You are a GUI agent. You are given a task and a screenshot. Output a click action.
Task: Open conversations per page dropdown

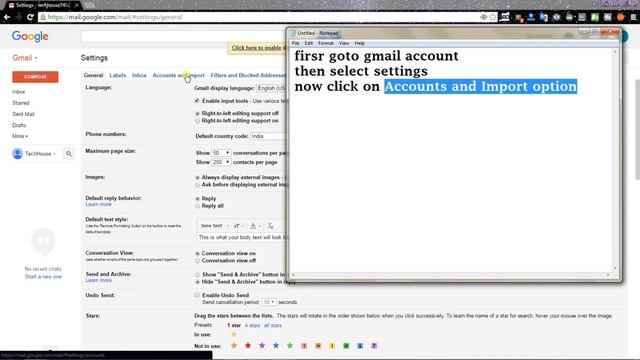point(221,153)
